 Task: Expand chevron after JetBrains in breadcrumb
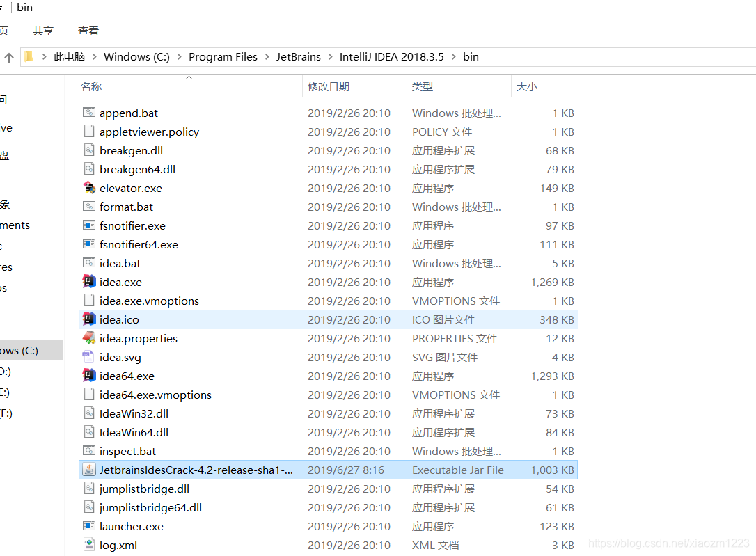pyautogui.click(x=330, y=57)
